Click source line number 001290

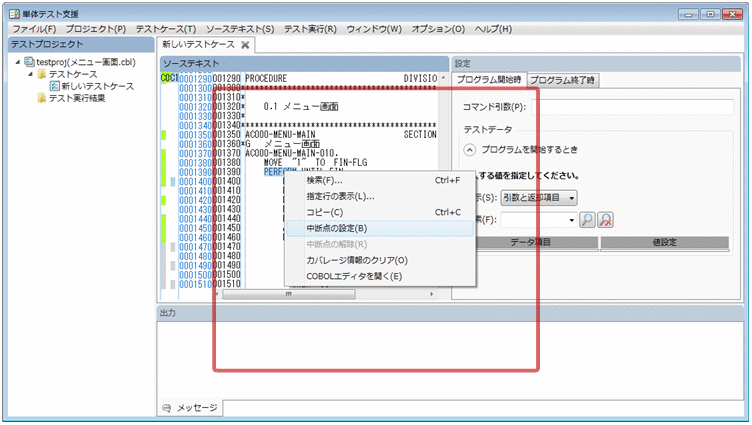(226, 79)
